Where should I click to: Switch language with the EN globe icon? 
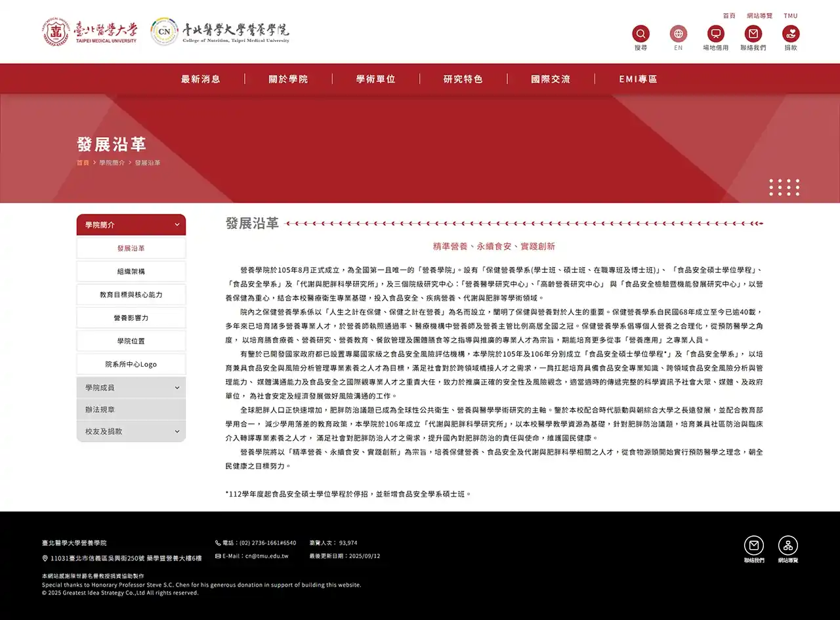pyautogui.click(x=678, y=33)
